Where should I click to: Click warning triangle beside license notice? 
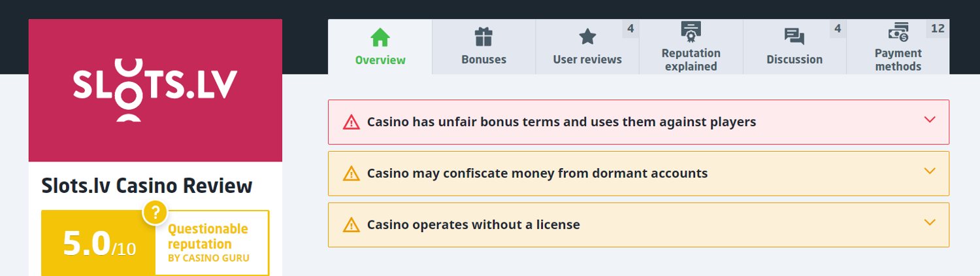pos(351,225)
